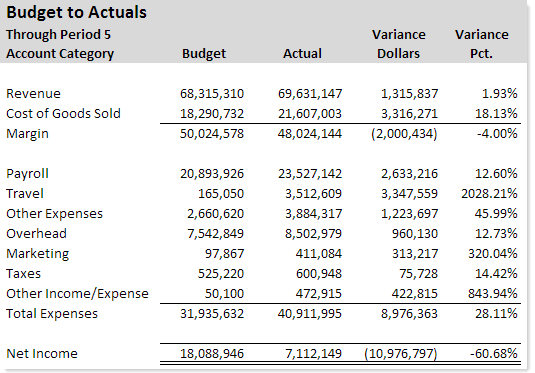Select Marketing budget value 97,867
The height and width of the screenshot is (373, 535).
point(225,254)
